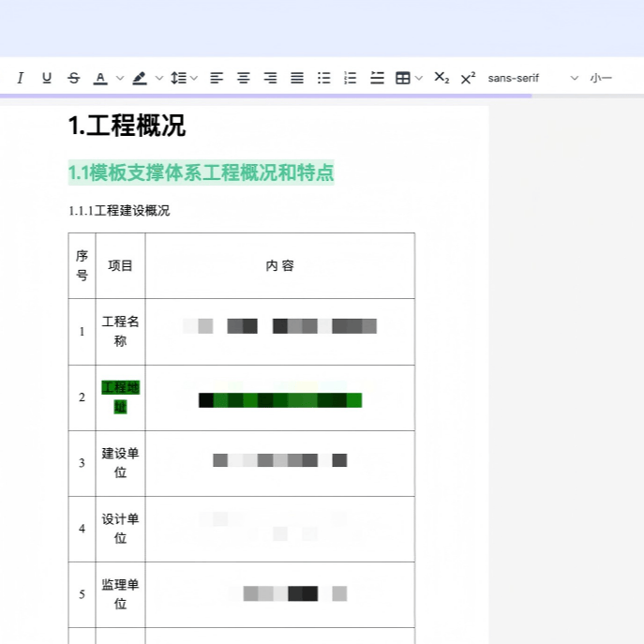Screen dimensions: 644x644
Task: Click the 序号 table header cell
Action: [82, 265]
